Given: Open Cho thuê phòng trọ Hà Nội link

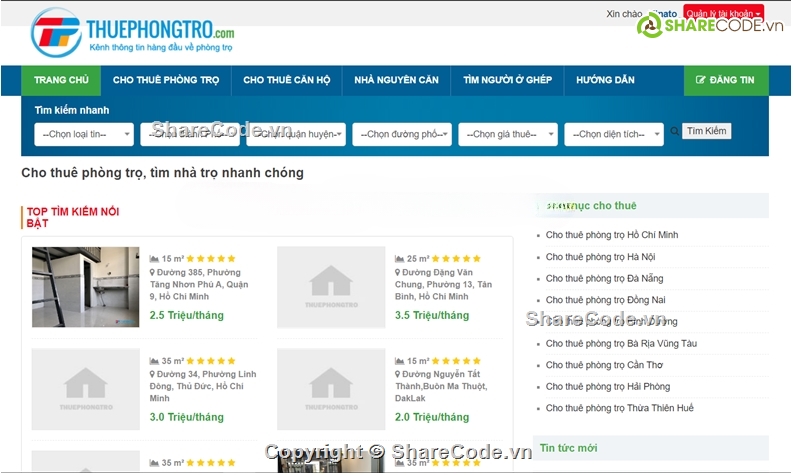Looking at the screenshot, I should point(600,257).
